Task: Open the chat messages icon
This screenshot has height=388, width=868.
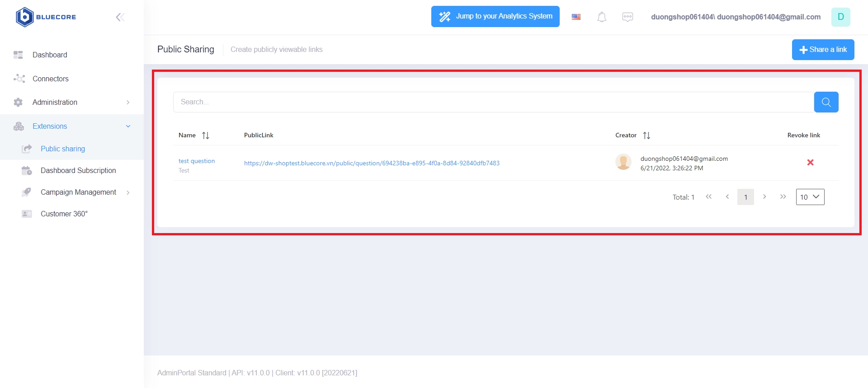Action: [627, 17]
